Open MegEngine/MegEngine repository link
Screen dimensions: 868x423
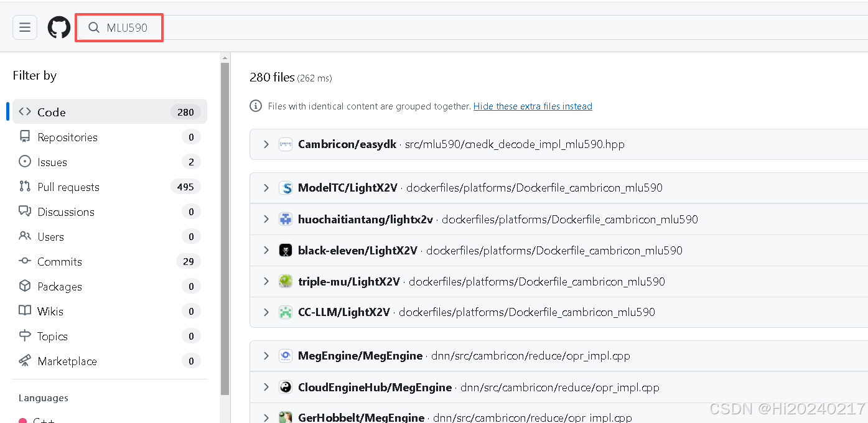pyautogui.click(x=360, y=356)
